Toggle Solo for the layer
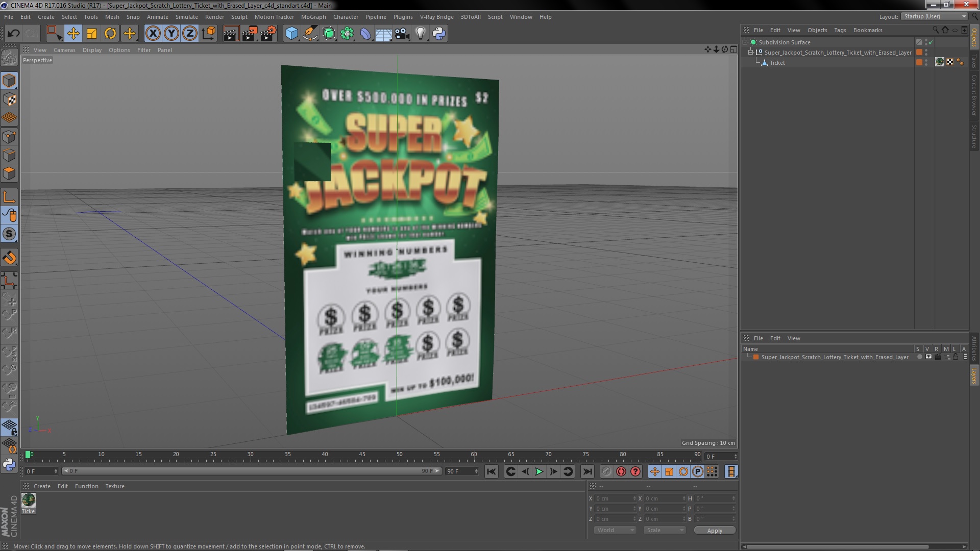Screen dimensions: 980x551 [919, 357]
